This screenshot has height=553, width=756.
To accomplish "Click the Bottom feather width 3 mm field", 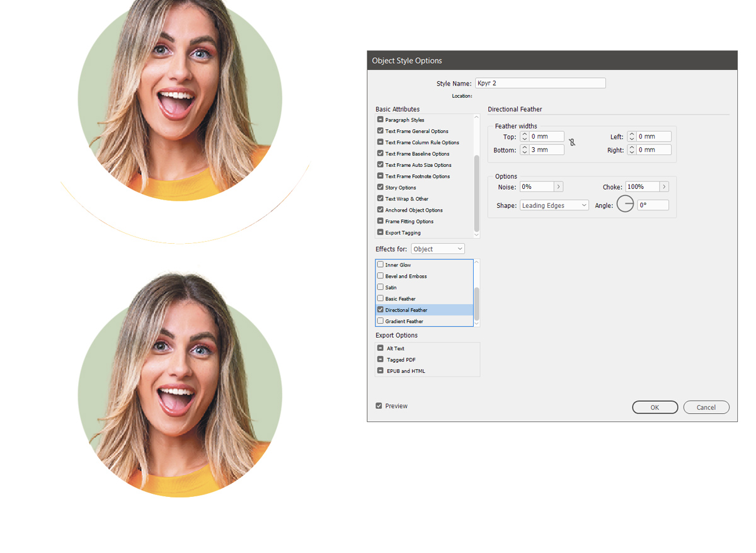I will tap(546, 150).
